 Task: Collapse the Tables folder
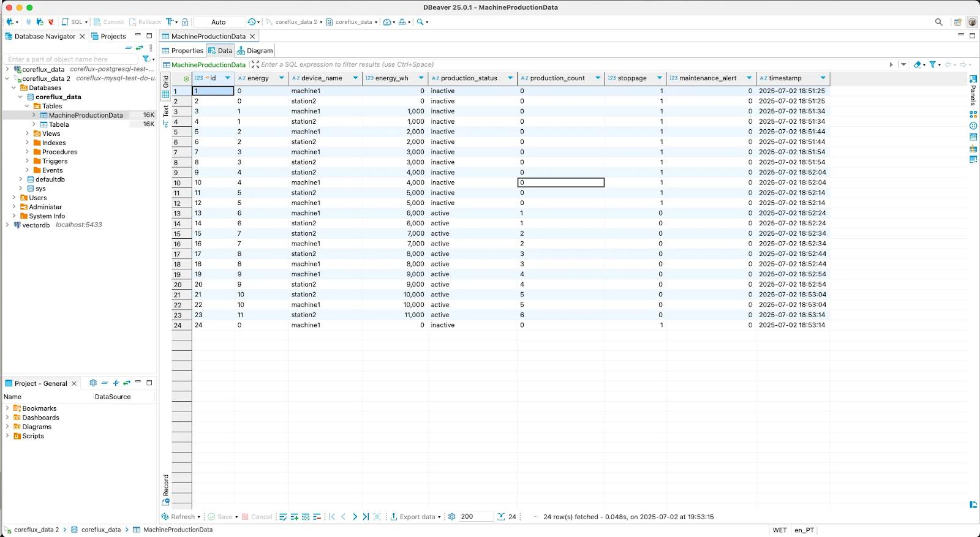click(x=27, y=106)
